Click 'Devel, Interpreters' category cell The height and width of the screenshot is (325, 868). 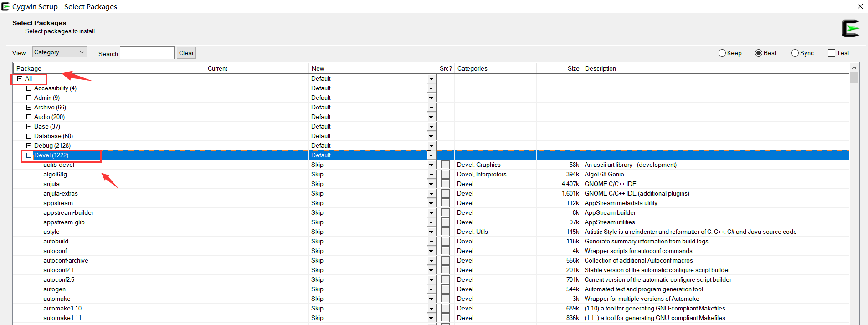(x=482, y=175)
